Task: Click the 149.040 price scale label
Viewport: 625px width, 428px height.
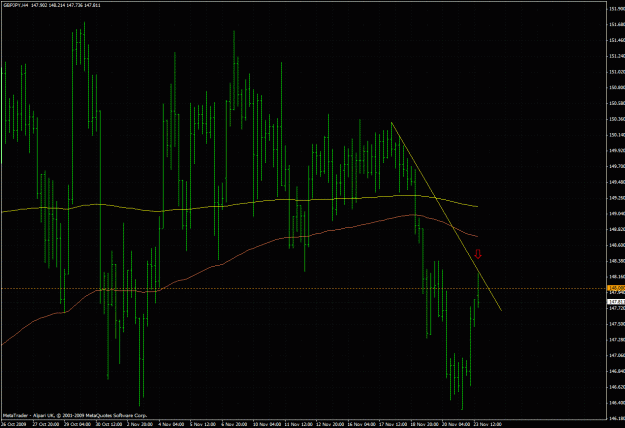Action: [616, 214]
